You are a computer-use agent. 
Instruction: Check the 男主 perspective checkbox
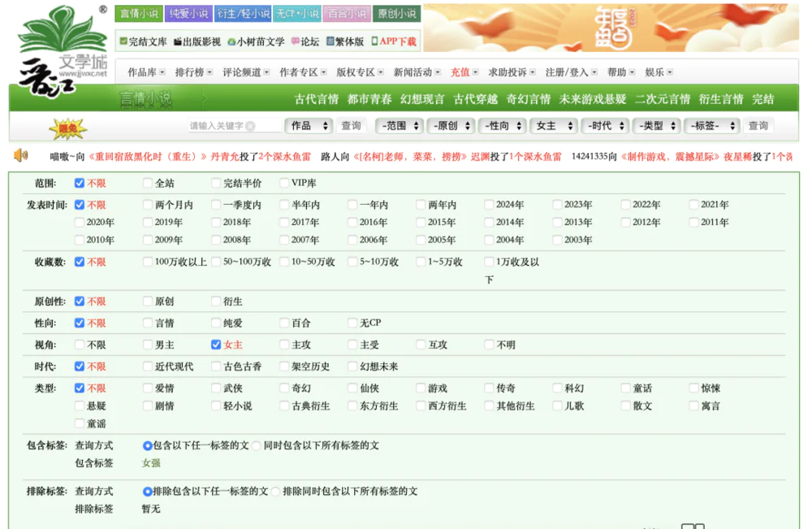pos(148,345)
